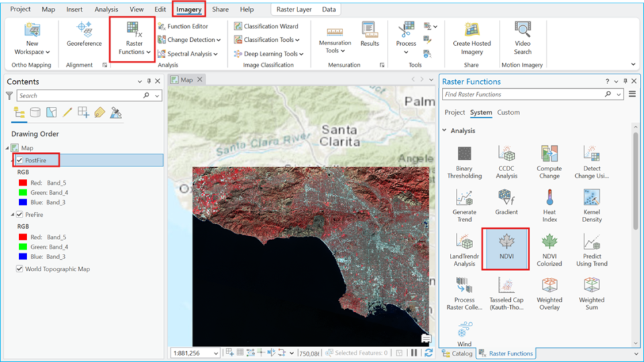644x362 pixels.
Task: Select the NDVI Colorized function
Action: click(x=549, y=250)
